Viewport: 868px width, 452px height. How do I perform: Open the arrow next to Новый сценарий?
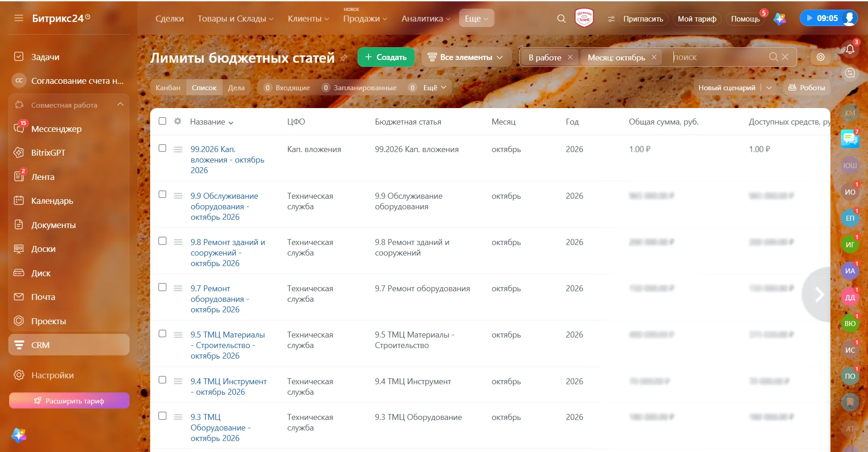tap(769, 87)
